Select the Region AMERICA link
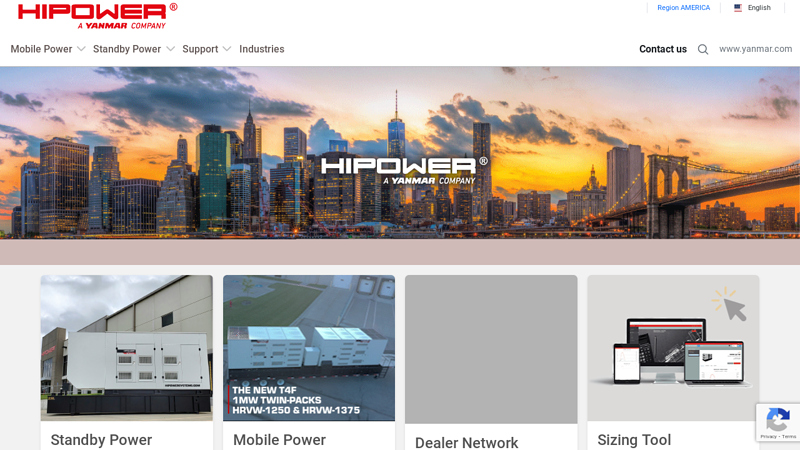This screenshot has width=800, height=450. click(683, 8)
